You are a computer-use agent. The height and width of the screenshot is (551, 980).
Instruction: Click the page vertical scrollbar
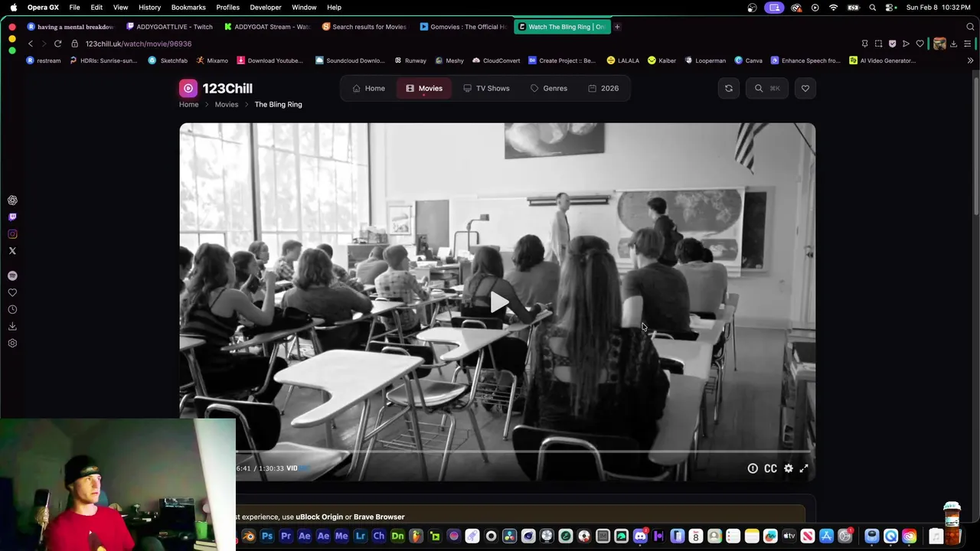975,145
